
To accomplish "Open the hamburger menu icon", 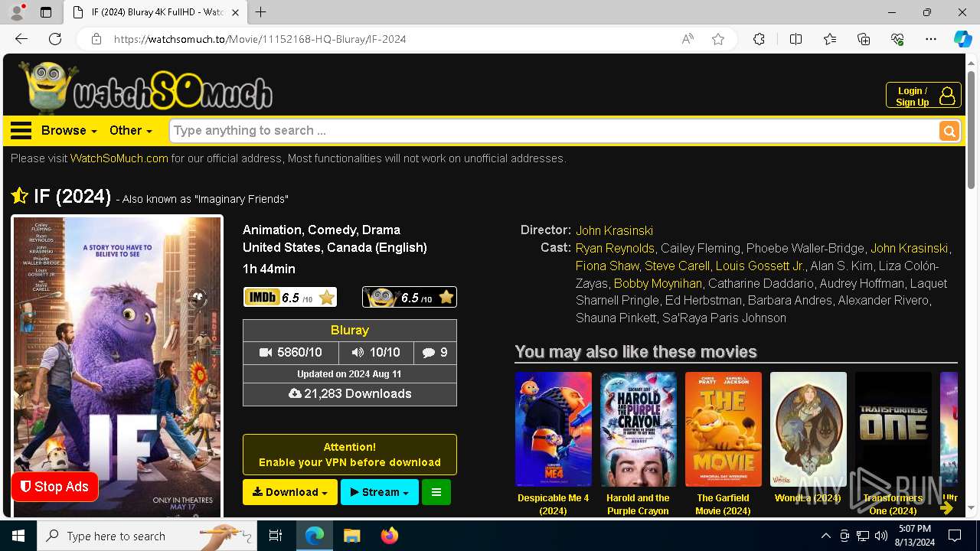I will coord(21,130).
